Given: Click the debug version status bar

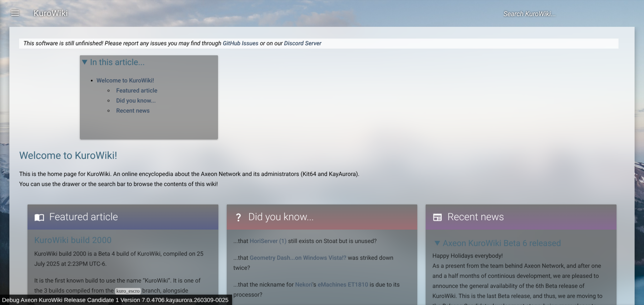Looking at the screenshot, I should [x=115, y=300].
